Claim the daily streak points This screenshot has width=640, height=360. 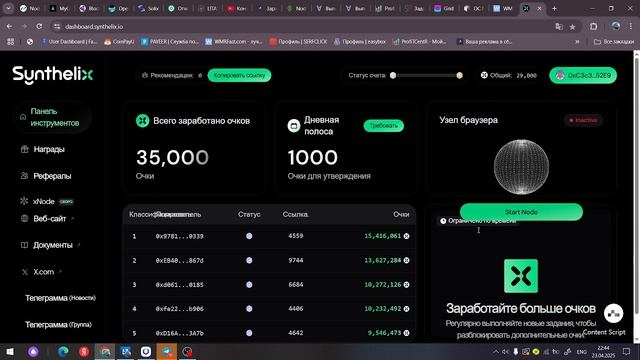pyautogui.click(x=384, y=125)
